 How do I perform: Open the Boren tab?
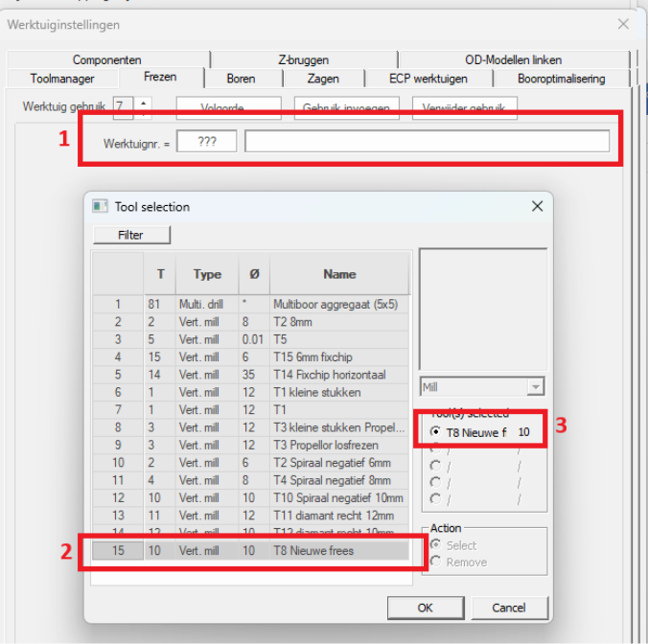coord(241,79)
